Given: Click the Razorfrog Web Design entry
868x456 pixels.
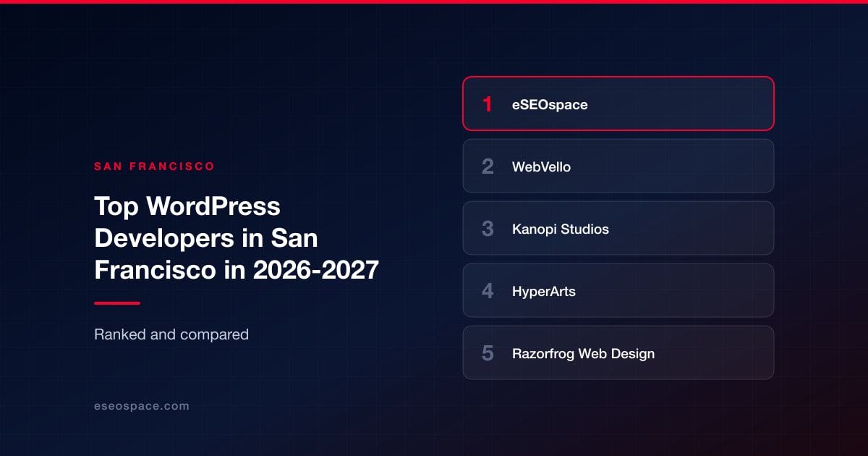Looking at the screenshot, I should pyautogui.click(x=618, y=352).
